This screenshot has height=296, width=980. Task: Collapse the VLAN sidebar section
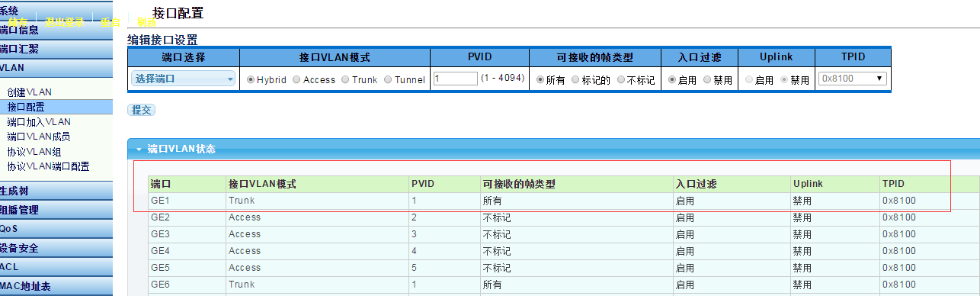click(56, 68)
